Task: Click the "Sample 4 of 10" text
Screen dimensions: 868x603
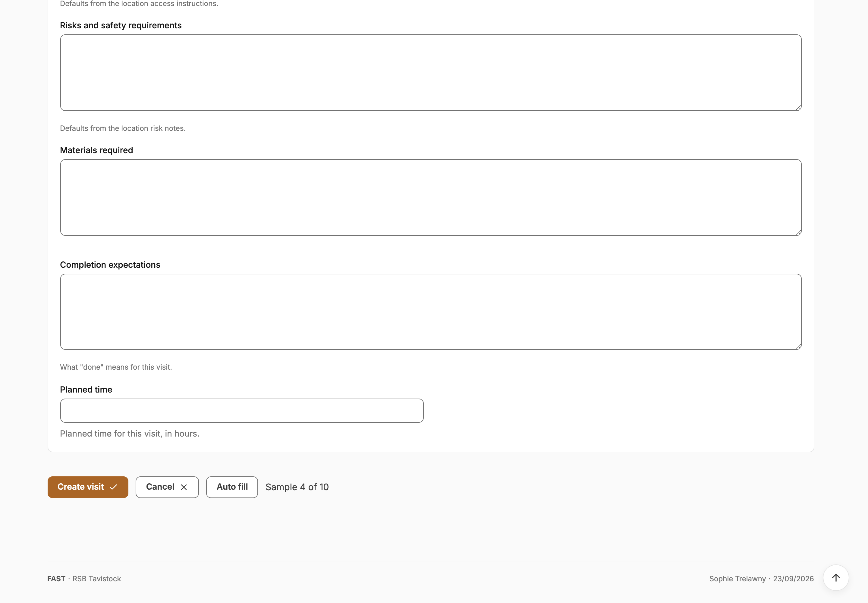Action: pyautogui.click(x=297, y=487)
